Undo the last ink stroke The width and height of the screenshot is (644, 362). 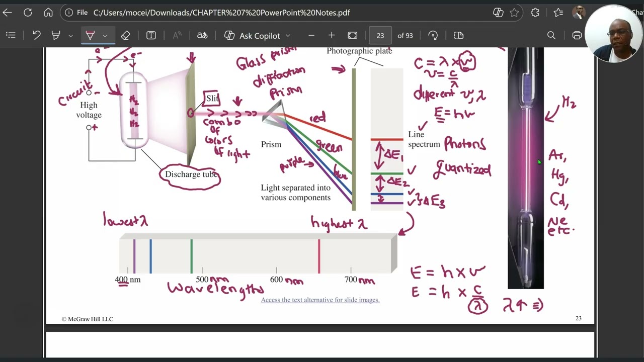[36, 35]
